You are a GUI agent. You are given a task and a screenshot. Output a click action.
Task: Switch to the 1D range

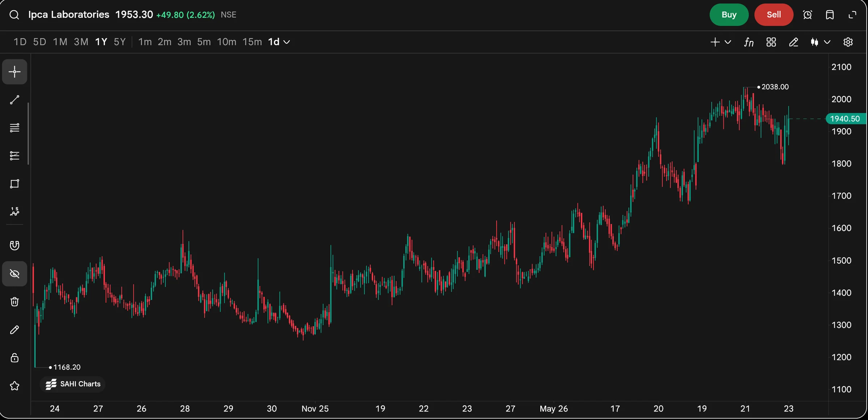tap(20, 42)
